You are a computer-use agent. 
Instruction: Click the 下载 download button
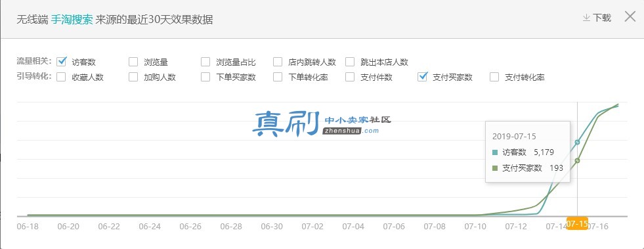click(597, 18)
